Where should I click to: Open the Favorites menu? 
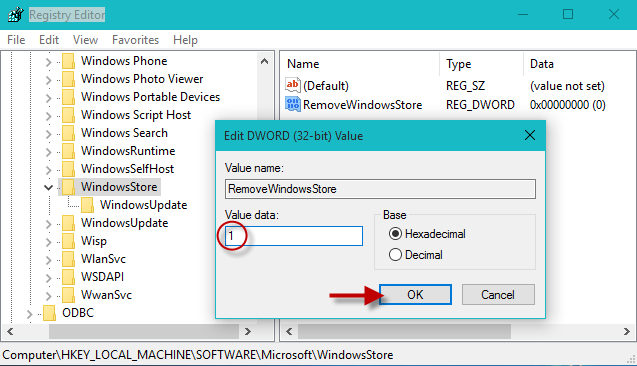coord(135,40)
